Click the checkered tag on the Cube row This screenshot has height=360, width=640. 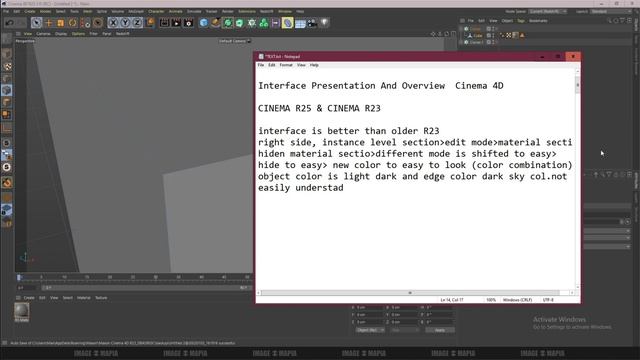tap(509, 36)
